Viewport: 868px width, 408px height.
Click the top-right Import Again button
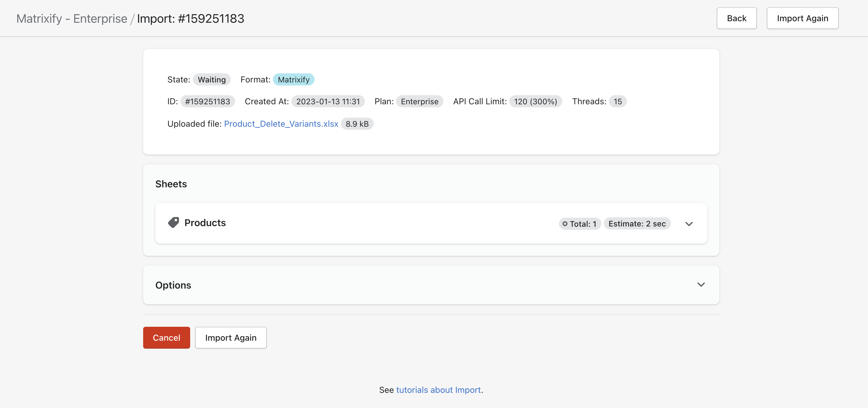pos(802,18)
